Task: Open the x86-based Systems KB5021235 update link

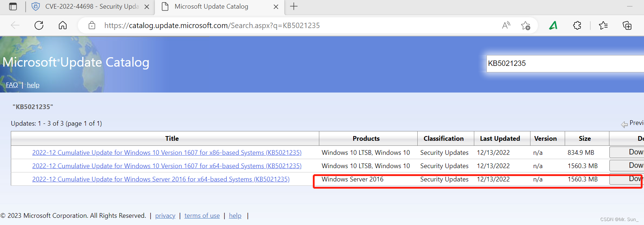Action: point(167,153)
